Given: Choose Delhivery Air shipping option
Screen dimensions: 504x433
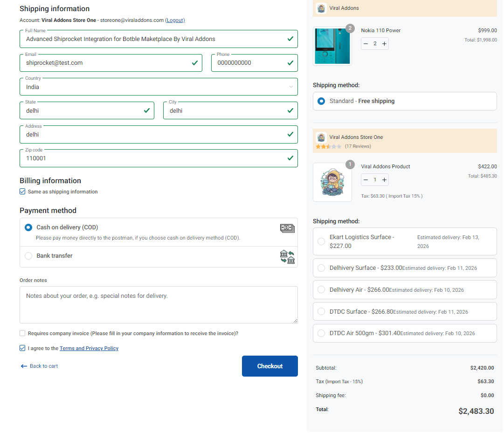Looking at the screenshot, I should (321, 290).
